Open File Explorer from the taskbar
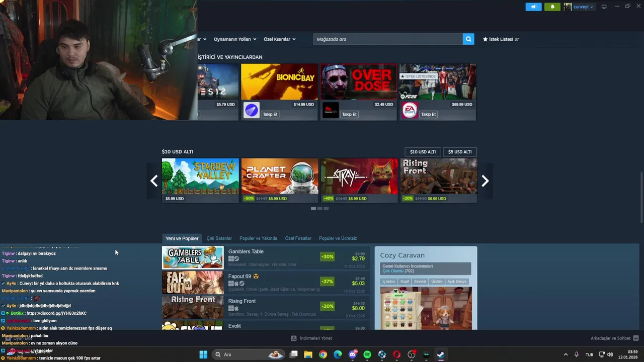Viewport: 644px width, 362px height. (308, 354)
